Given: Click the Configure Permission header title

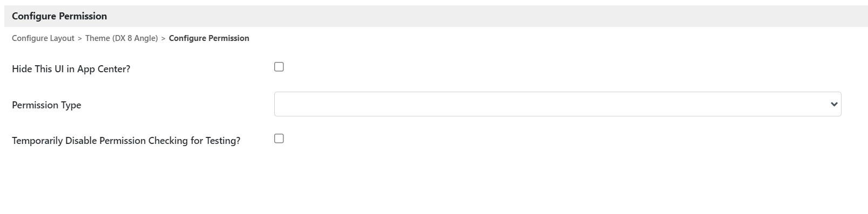Looking at the screenshot, I should [59, 16].
